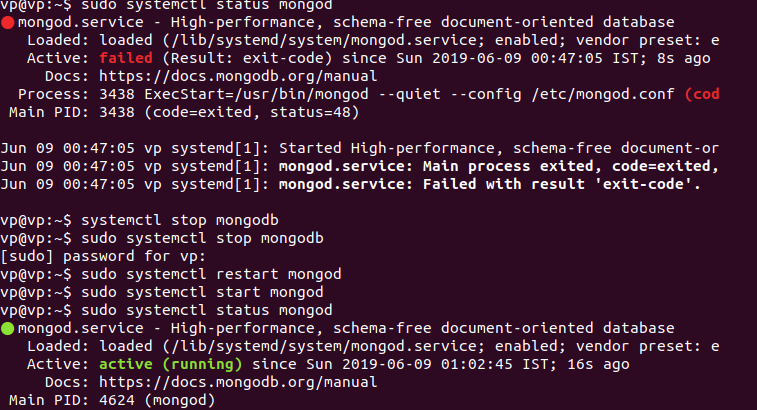Click the green running status dot
The width and height of the screenshot is (757, 410).
coord(9,327)
